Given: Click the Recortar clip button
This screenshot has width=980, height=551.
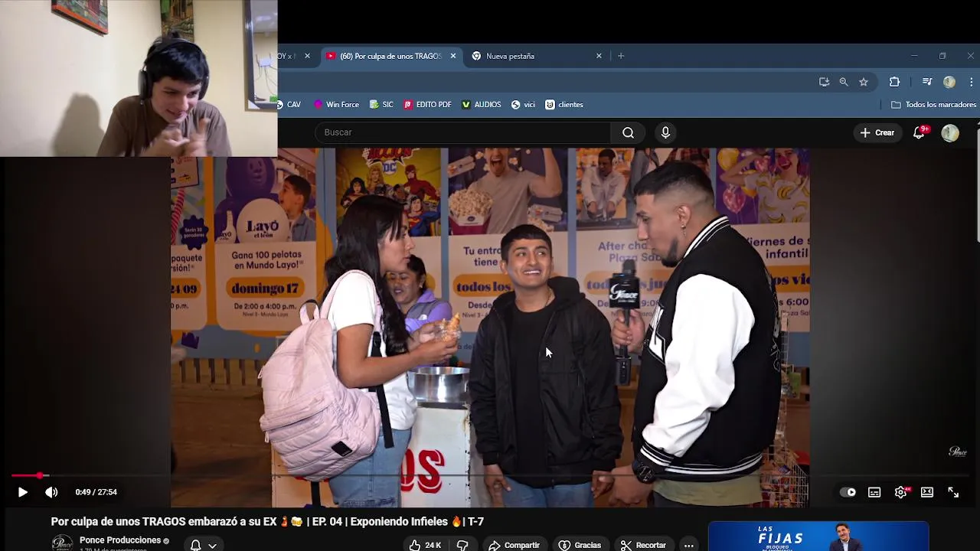Looking at the screenshot, I should (x=643, y=545).
